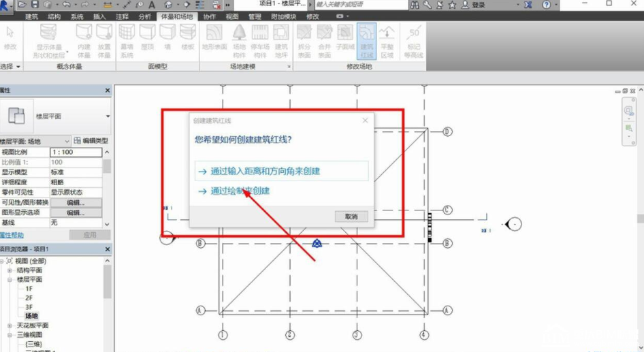Choose 屋顶 roof by face tool
The image size is (644, 352).
point(148,37)
